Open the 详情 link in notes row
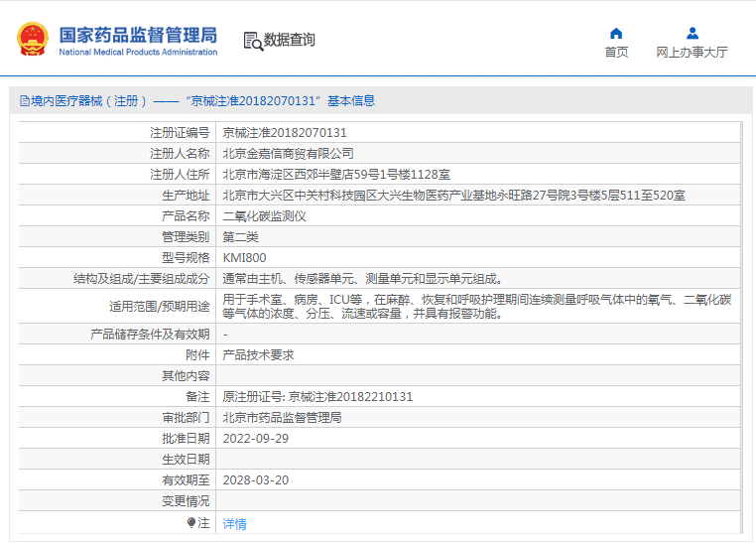 [x=234, y=523]
